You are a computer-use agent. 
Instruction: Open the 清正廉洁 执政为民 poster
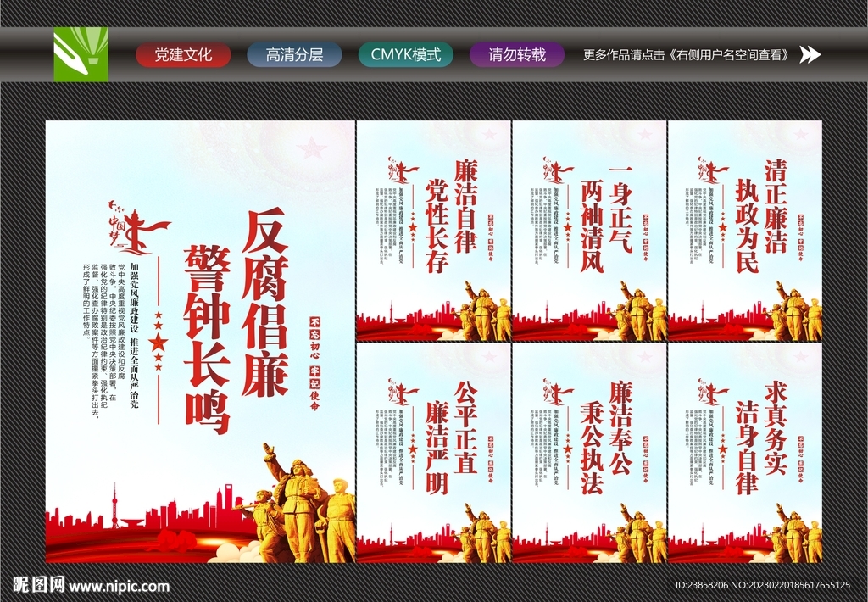point(745,231)
